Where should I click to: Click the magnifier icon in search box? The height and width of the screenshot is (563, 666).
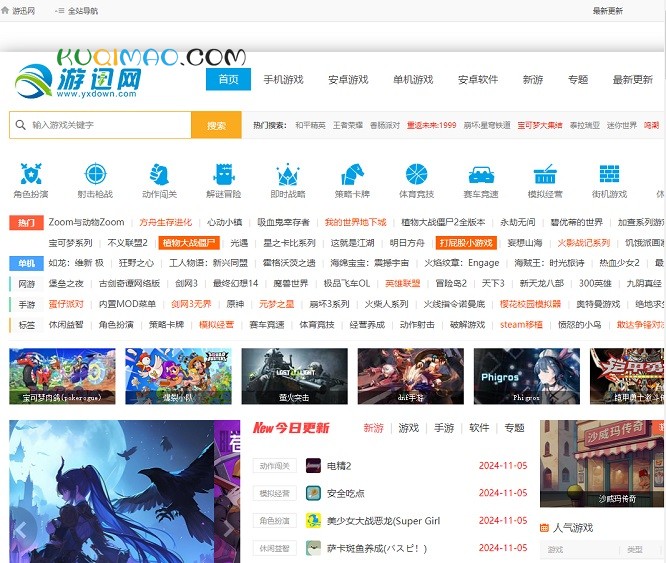[20, 125]
